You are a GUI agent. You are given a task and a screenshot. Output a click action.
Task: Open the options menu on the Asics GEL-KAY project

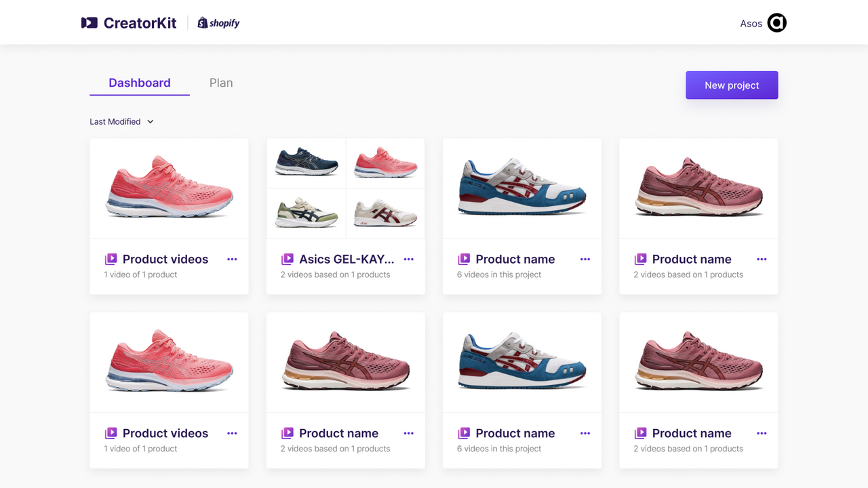(x=408, y=259)
